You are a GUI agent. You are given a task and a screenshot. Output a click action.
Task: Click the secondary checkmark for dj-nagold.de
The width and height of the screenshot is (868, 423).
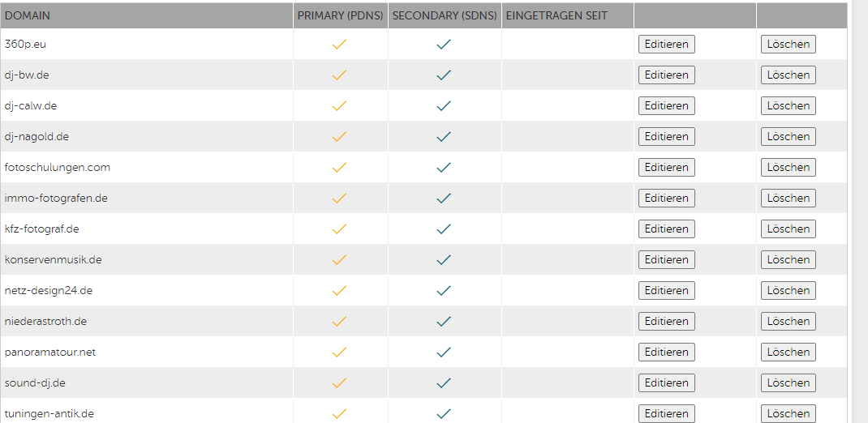(444, 137)
